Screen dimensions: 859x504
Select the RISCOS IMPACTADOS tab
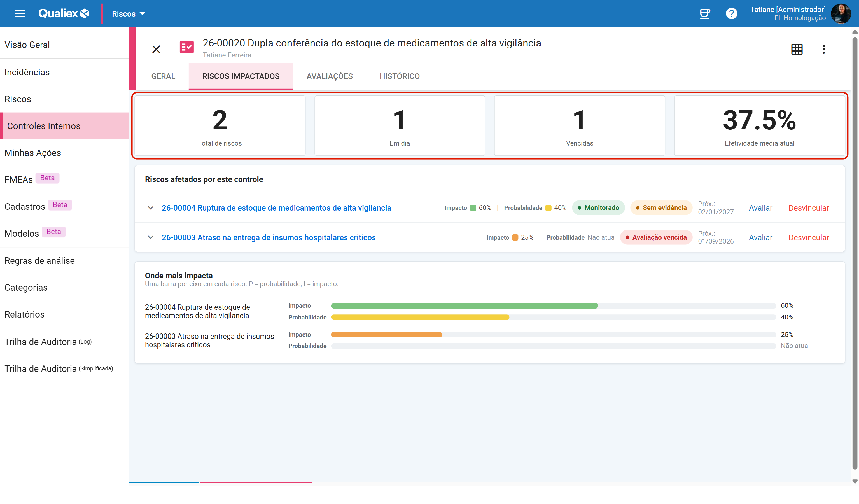pyautogui.click(x=241, y=76)
